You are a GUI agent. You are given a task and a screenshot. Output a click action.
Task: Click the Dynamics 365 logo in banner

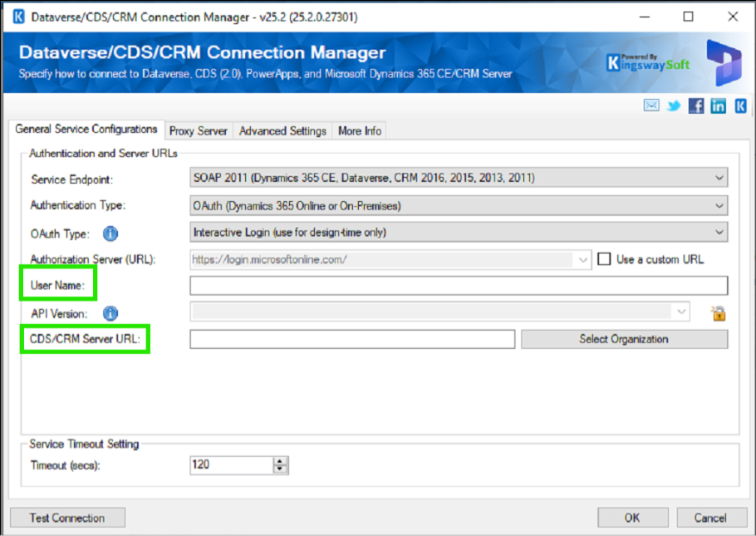coord(724,62)
